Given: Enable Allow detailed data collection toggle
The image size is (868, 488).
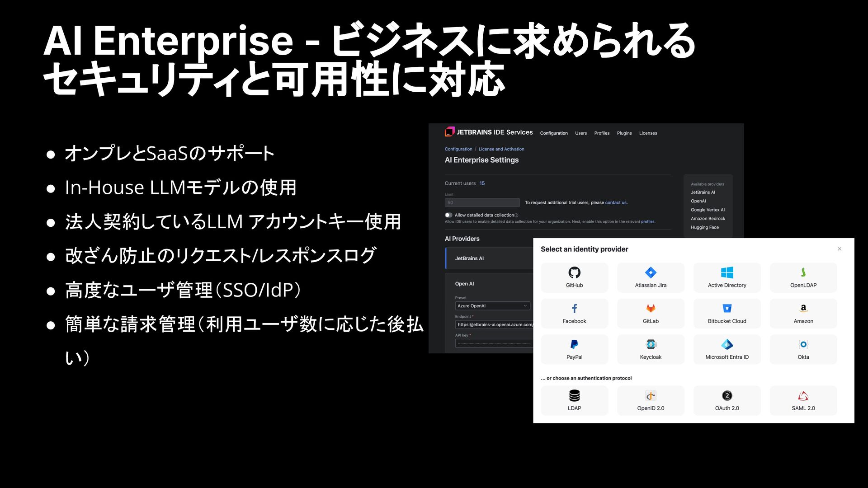Looking at the screenshot, I should point(448,215).
